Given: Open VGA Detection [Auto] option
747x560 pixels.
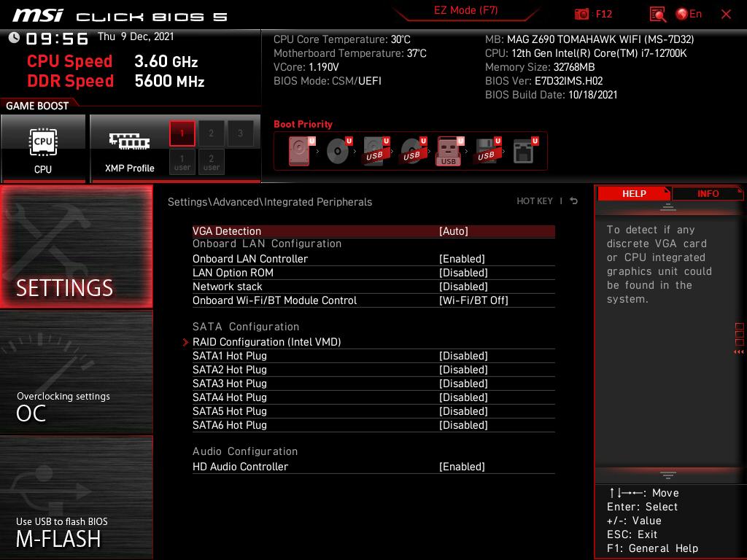Looking at the screenshot, I should pyautogui.click(x=373, y=231).
